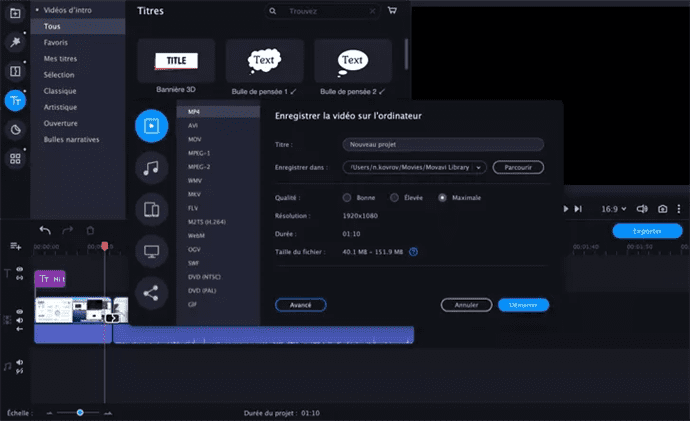This screenshot has width=690, height=421.
Task: Zoom in timeline scale icon
Action: (x=108, y=413)
